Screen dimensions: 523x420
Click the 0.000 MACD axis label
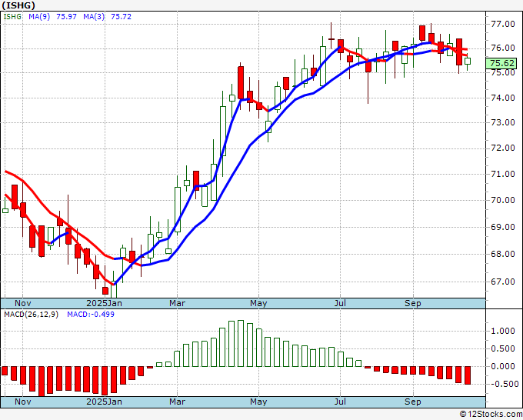coord(503,366)
